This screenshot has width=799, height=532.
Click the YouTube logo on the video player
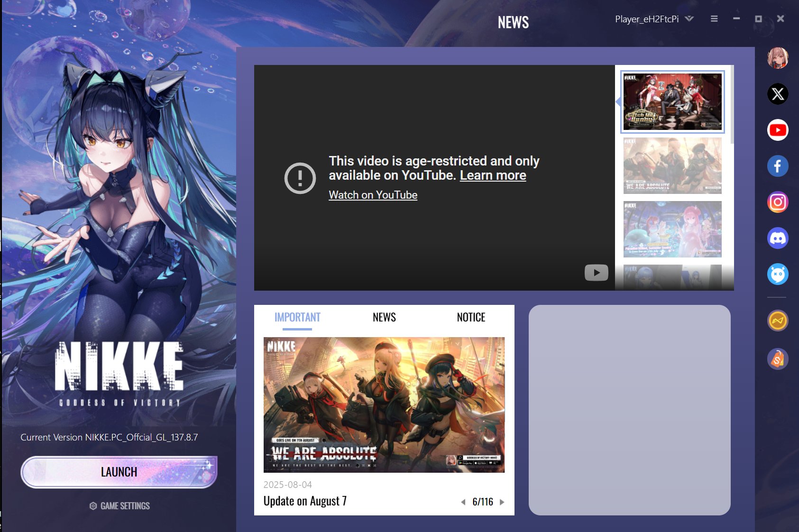pos(597,273)
